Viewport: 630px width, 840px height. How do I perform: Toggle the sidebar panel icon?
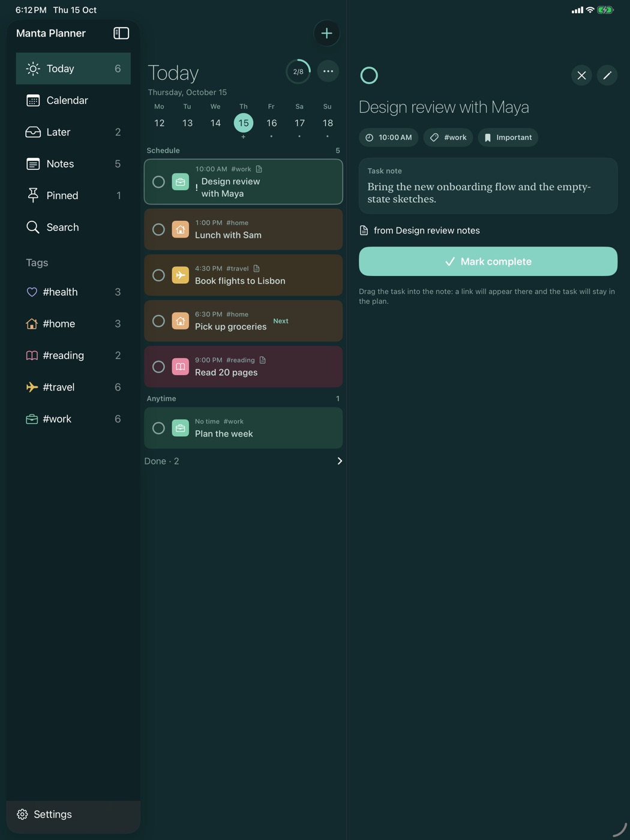coord(121,33)
